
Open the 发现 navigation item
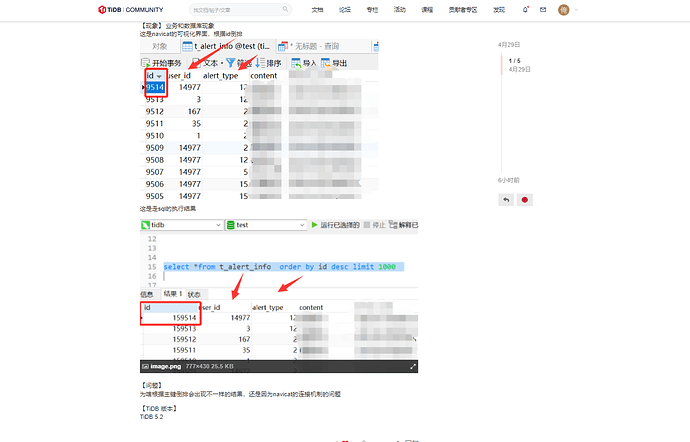point(499,10)
